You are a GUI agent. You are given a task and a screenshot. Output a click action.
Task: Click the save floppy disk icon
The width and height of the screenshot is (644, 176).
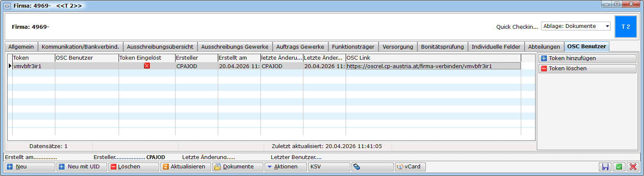605,167
